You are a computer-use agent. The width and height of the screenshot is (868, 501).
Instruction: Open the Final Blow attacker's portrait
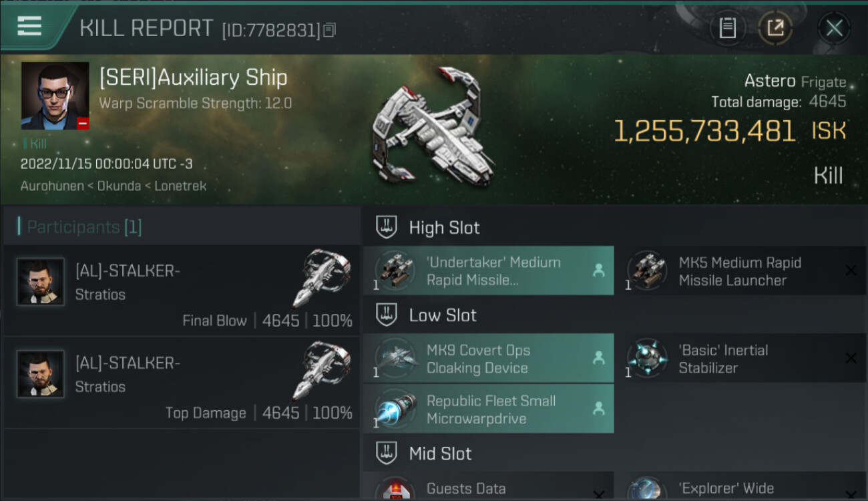[41, 282]
